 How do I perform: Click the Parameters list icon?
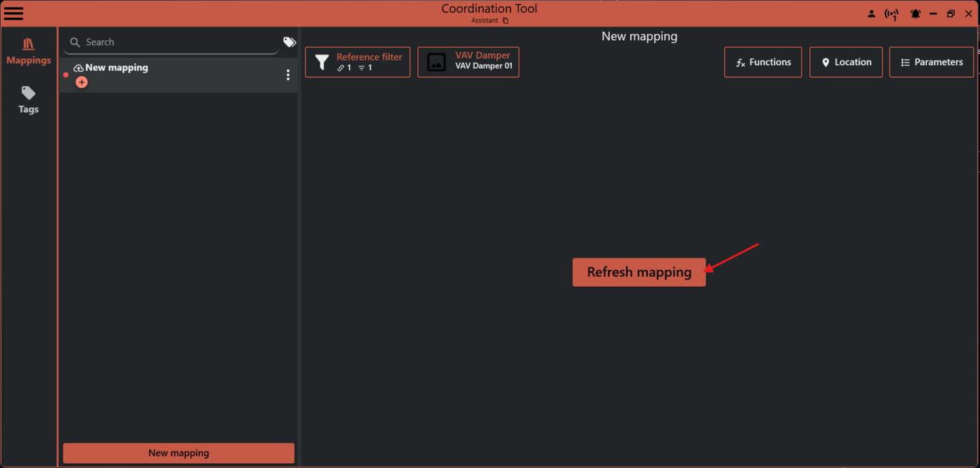[905, 62]
